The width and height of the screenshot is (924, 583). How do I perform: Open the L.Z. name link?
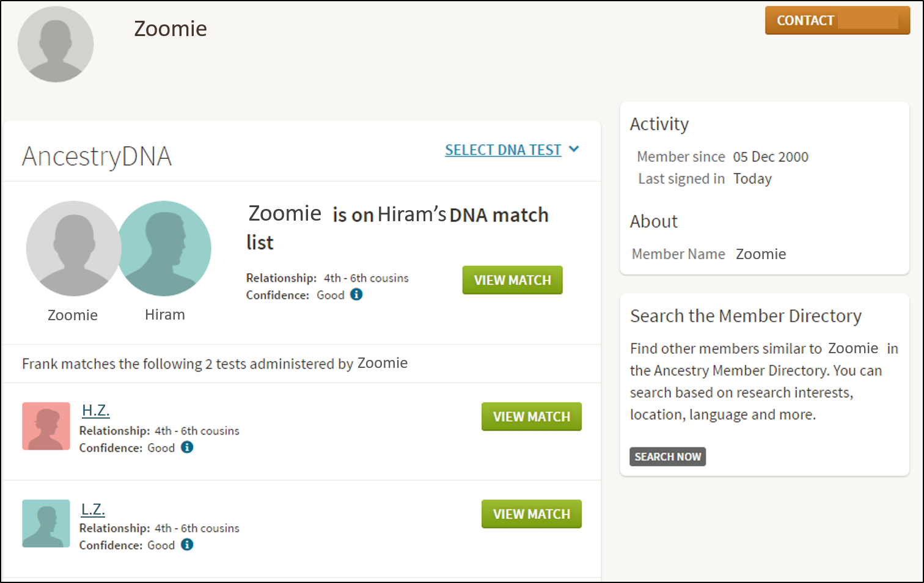coord(94,509)
